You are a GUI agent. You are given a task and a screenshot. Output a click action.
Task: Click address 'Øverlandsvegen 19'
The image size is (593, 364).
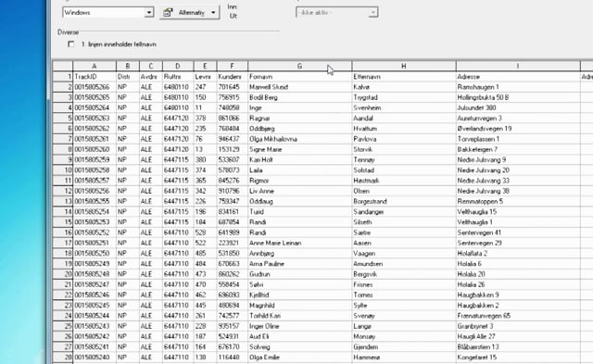485,129
